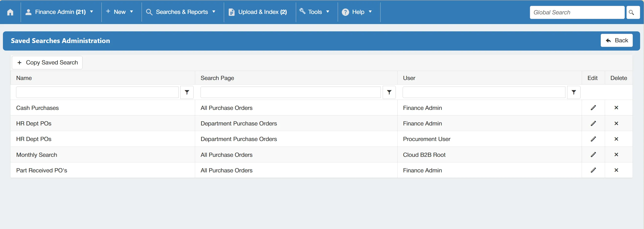This screenshot has height=229, width=644.
Task: Delete HR Dept POs for Procurement User
Action: pos(616,139)
